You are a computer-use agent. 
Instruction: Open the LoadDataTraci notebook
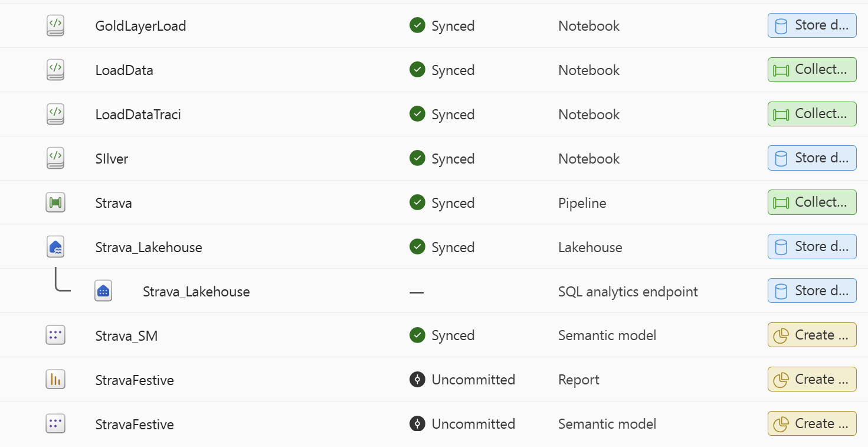click(x=138, y=115)
